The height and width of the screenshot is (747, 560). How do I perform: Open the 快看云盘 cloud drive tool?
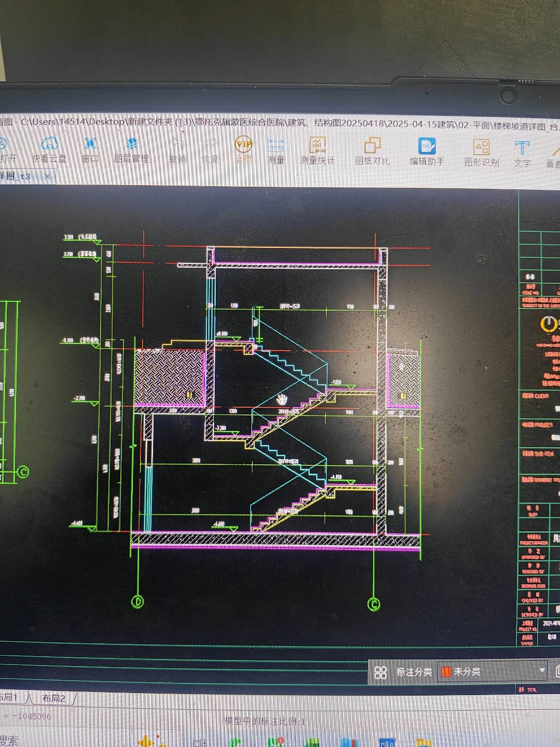[x=49, y=149]
